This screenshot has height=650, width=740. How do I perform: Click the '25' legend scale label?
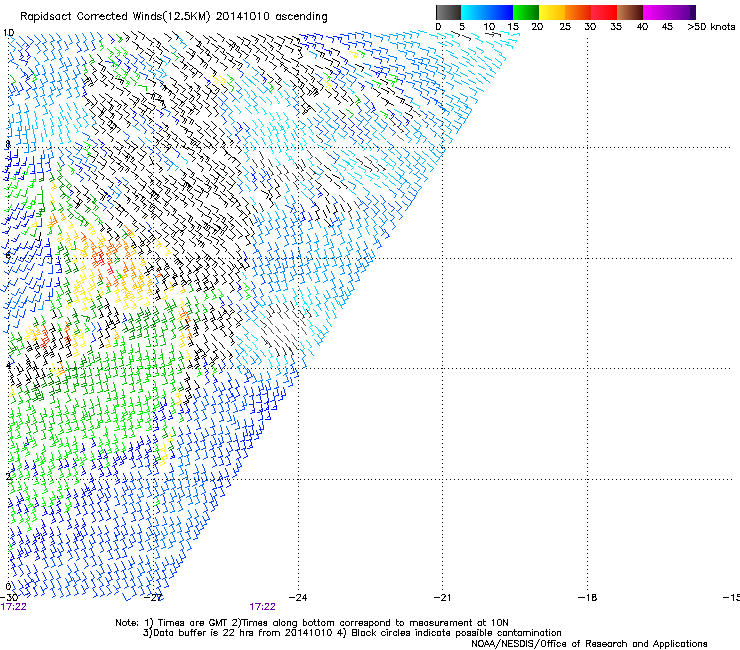tap(565, 27)
